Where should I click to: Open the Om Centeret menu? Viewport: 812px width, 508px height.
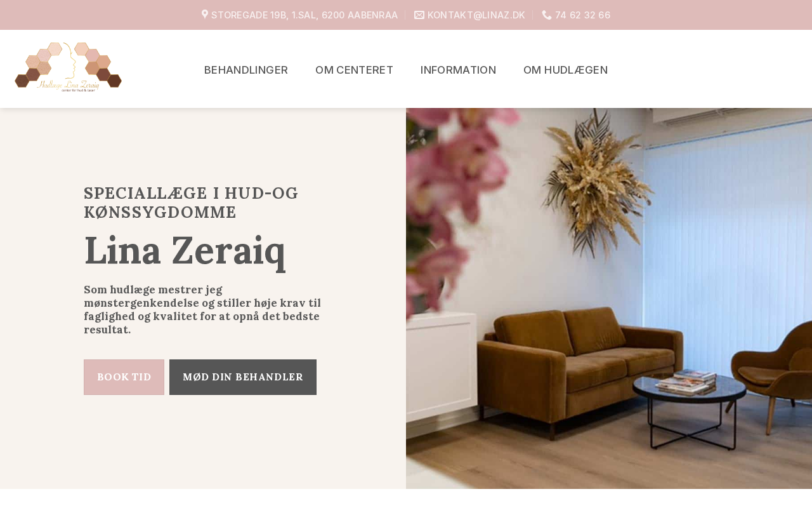pyautogui.click(x=354, y=70)
